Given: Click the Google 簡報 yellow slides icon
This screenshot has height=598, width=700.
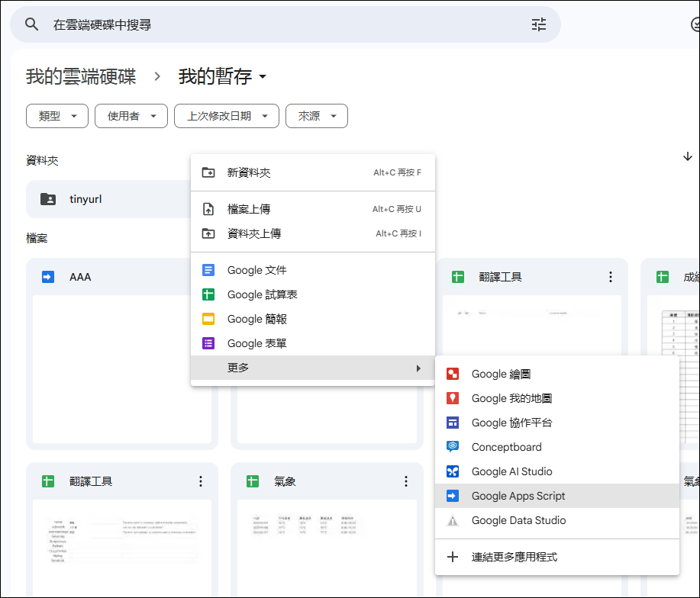Looking at the screenshot, I should point(208,319).
